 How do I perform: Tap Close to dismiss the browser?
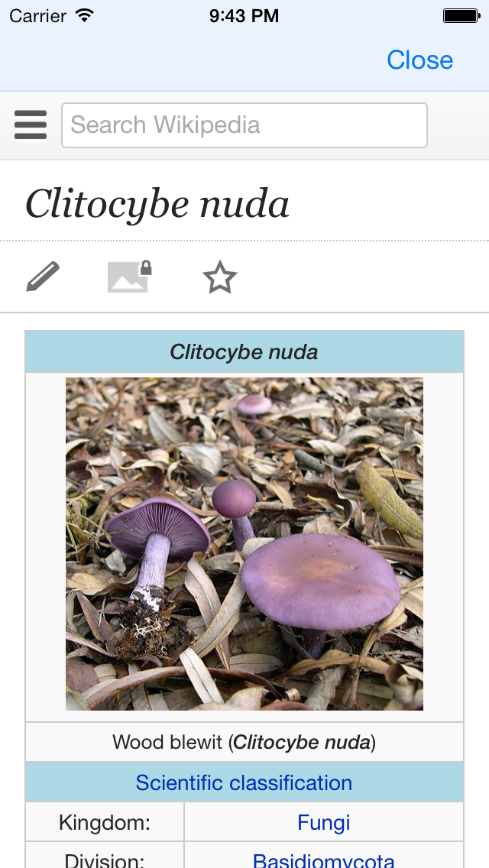coord(419,60)
